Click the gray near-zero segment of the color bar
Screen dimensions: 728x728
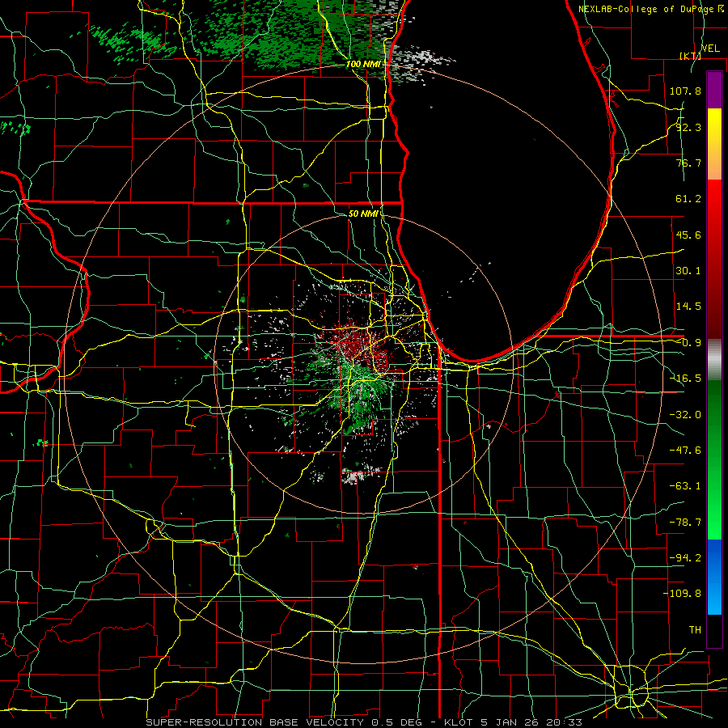pyautogui.click(x=714, y=360)
